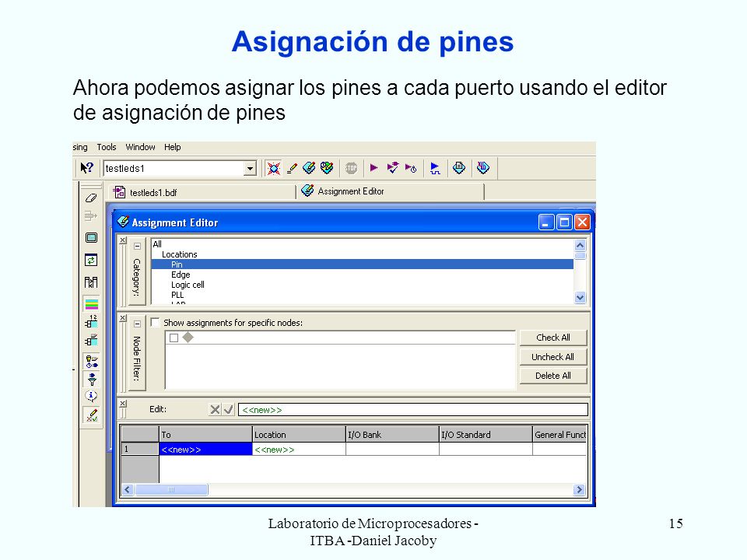Click the 'I/O Standard' column header
Screen dimensions: 747x560
486,434
